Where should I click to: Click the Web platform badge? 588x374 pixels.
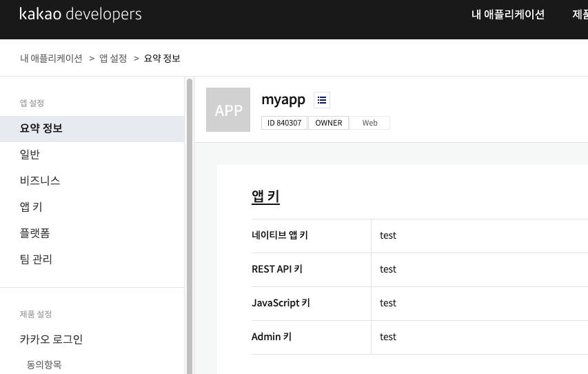coord(369,123)
